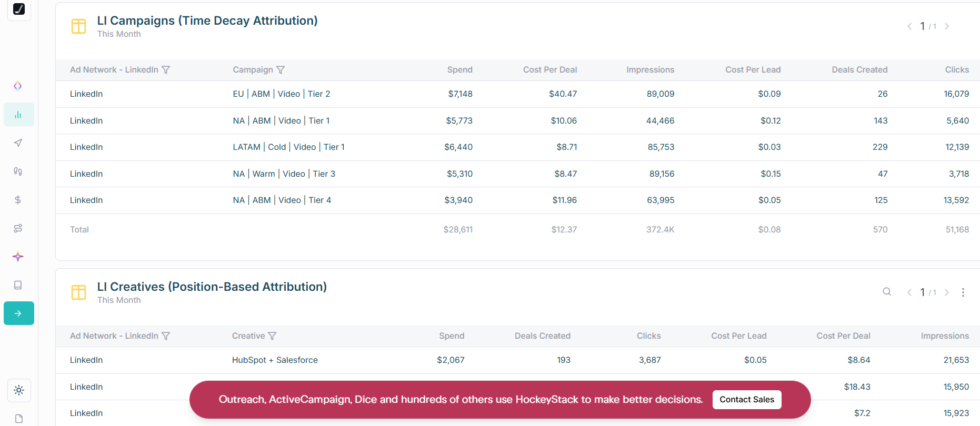Sort by Clicks column in Campaigns table
Viewport: 980px width, 426px height.
click(x=957, y=69)
